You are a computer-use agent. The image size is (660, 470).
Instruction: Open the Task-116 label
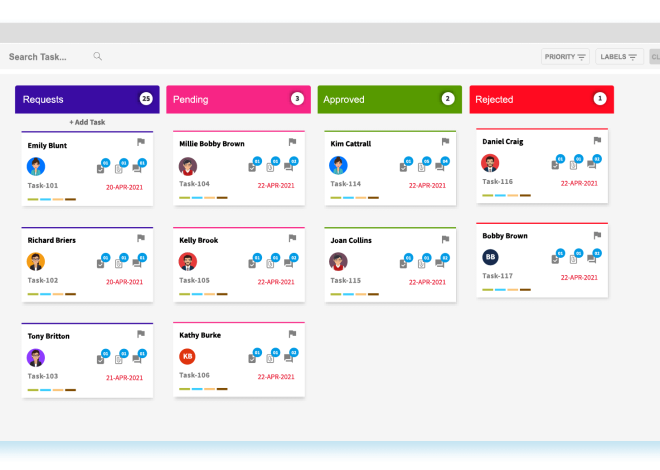click(x=498, y=182)
